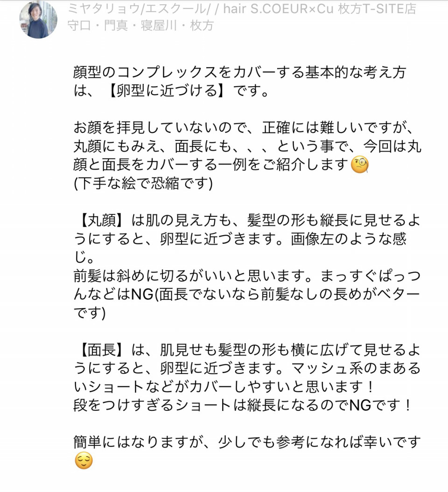Click the stylist name ミヤタリョウ/エスクール
The image size is (448, 492).
(x=137, y=9)
